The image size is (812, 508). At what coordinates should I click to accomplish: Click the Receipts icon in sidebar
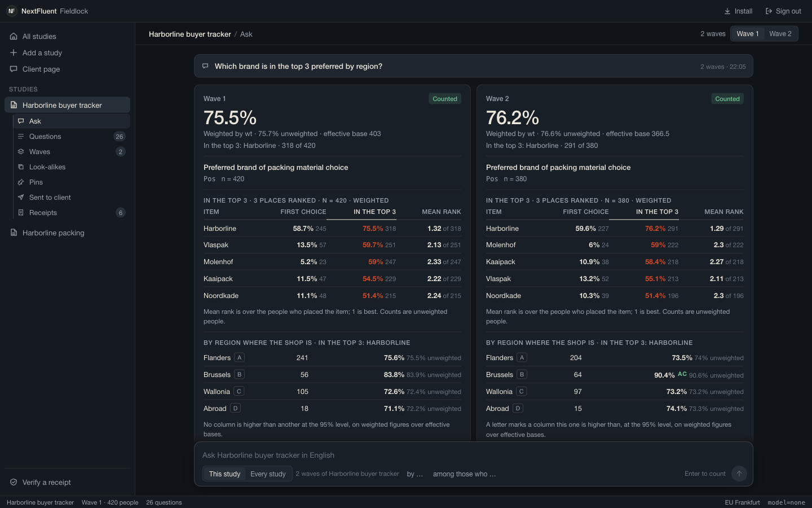[x=21, y=213]
